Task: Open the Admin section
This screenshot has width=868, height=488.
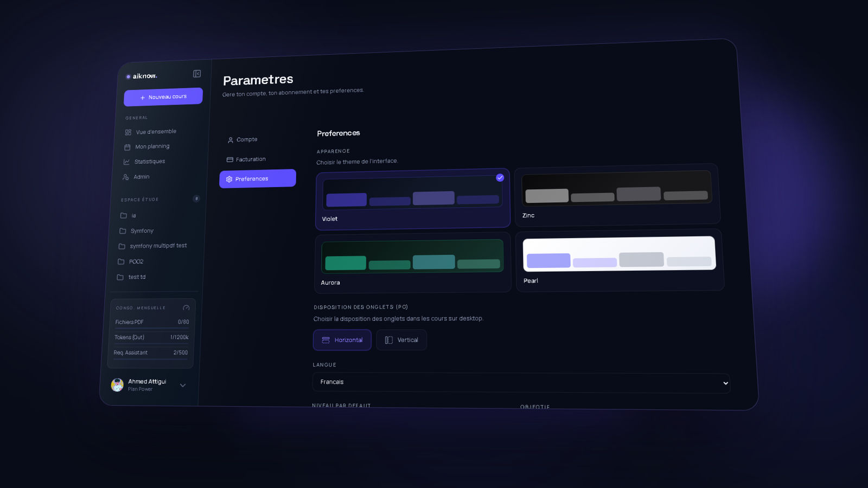Action: pyautogui.click(x=136, y=177)
